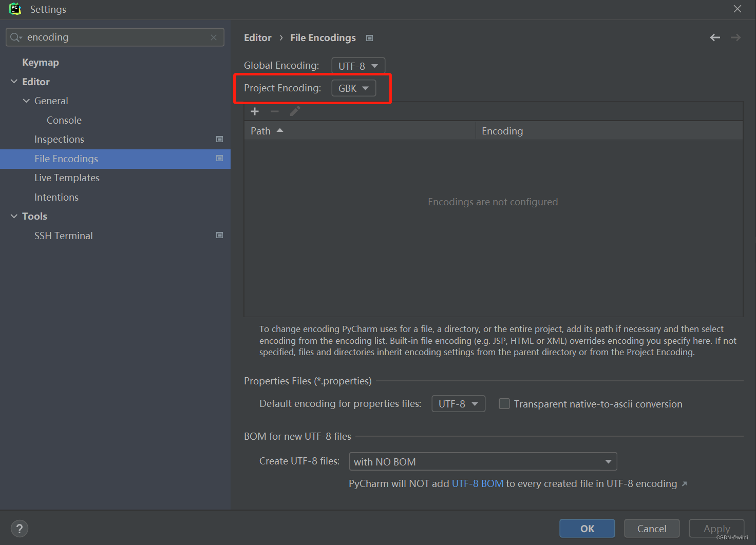The image size is (756, 545).
Task: Sort by the Path column arrow
Action: [x=280, y=130]
